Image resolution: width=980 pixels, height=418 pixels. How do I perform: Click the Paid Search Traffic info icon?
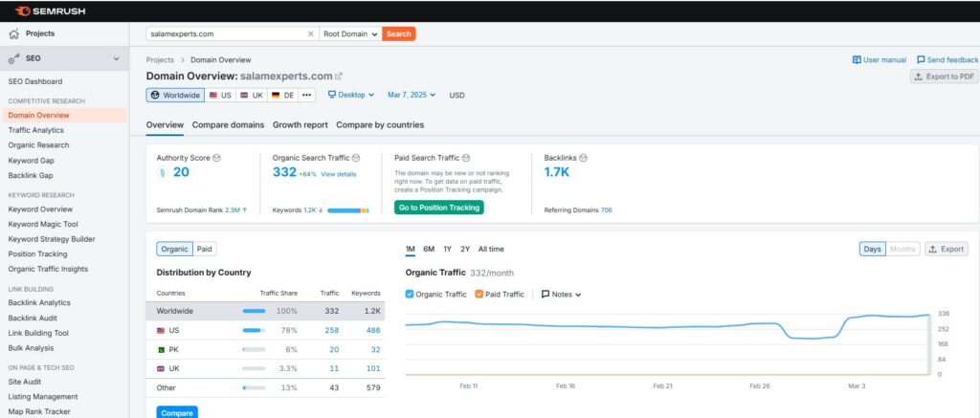[466, 158]
